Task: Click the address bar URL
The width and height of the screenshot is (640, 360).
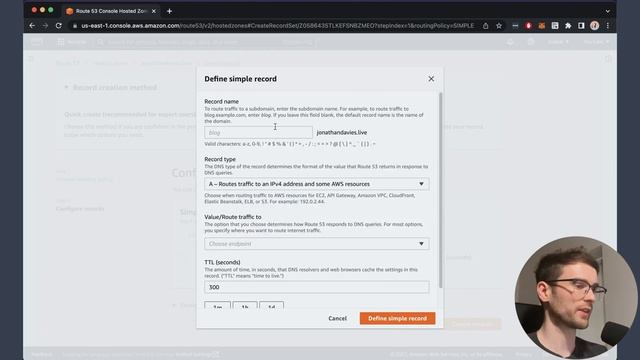Action: point(278,26)
